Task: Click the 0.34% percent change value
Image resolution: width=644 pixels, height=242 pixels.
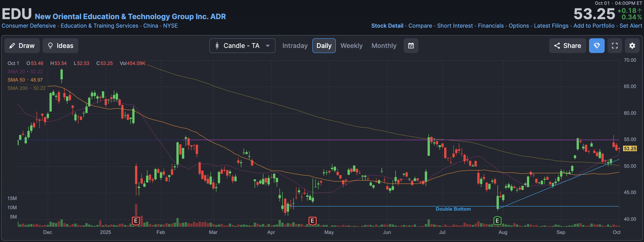Action: [632, 17]
